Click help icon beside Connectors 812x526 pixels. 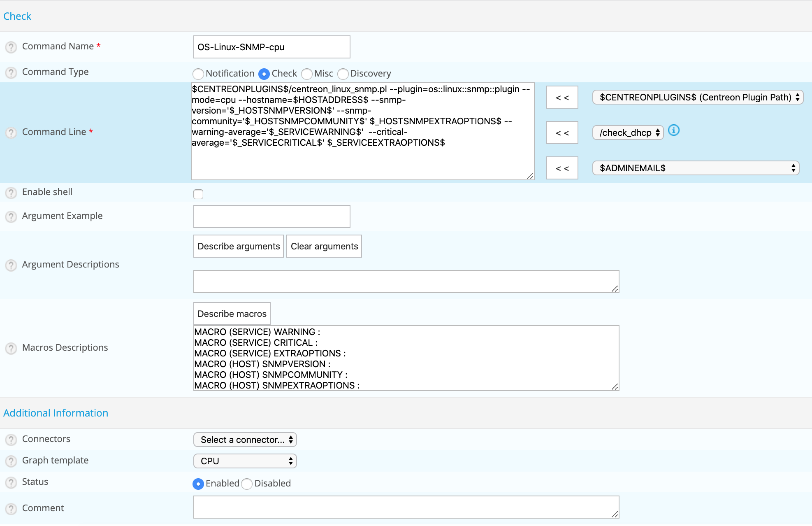(11, 440)
